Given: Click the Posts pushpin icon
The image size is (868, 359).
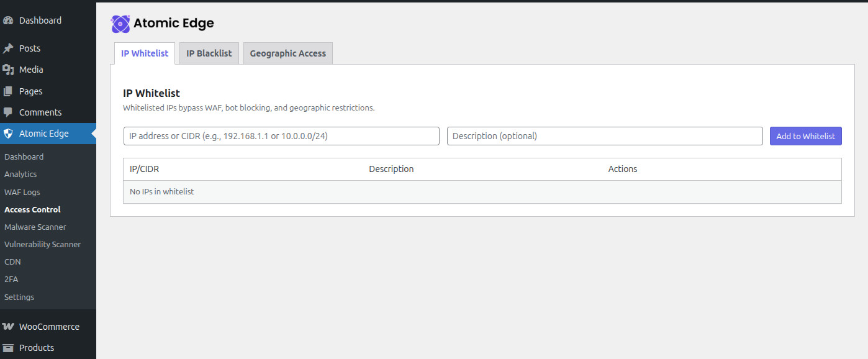Looking at the screenshot, I should tap(8, 48).
